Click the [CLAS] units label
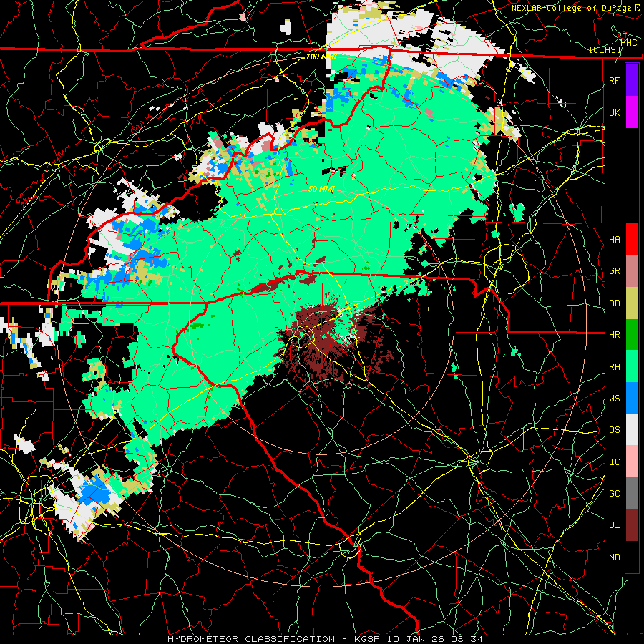 (605, 49)
